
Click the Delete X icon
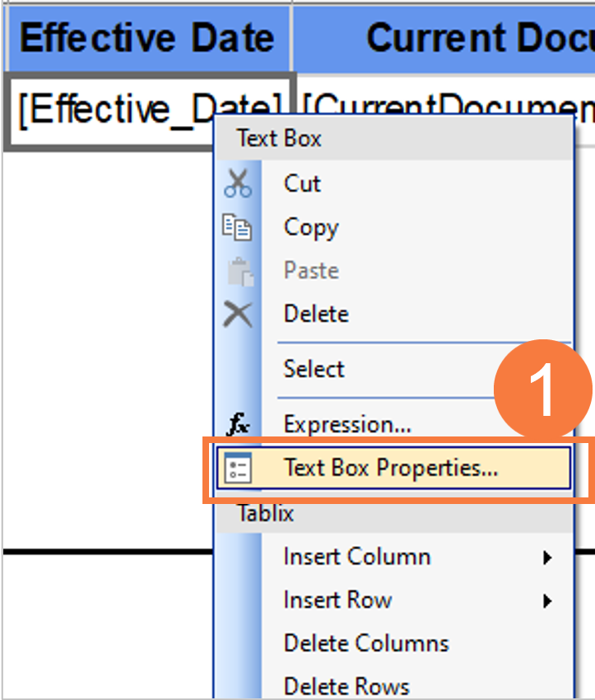tap(238, 314)
